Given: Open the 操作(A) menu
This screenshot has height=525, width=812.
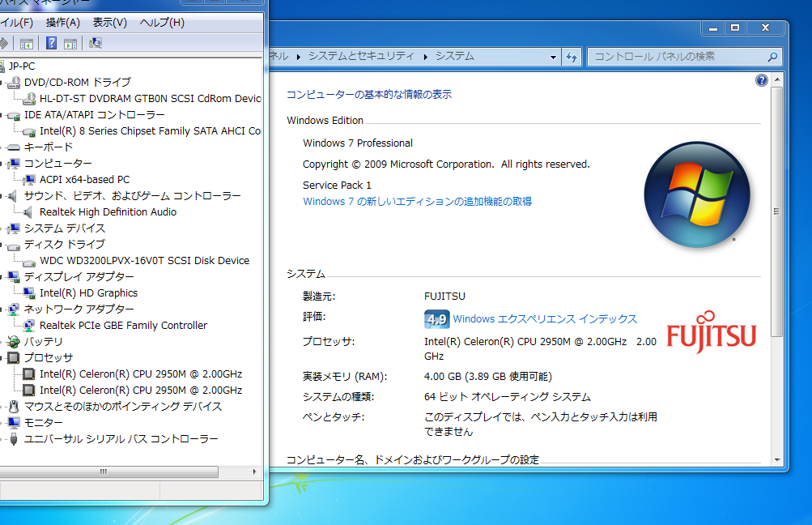Looking at the screenshot, I should tap(62, 23).
